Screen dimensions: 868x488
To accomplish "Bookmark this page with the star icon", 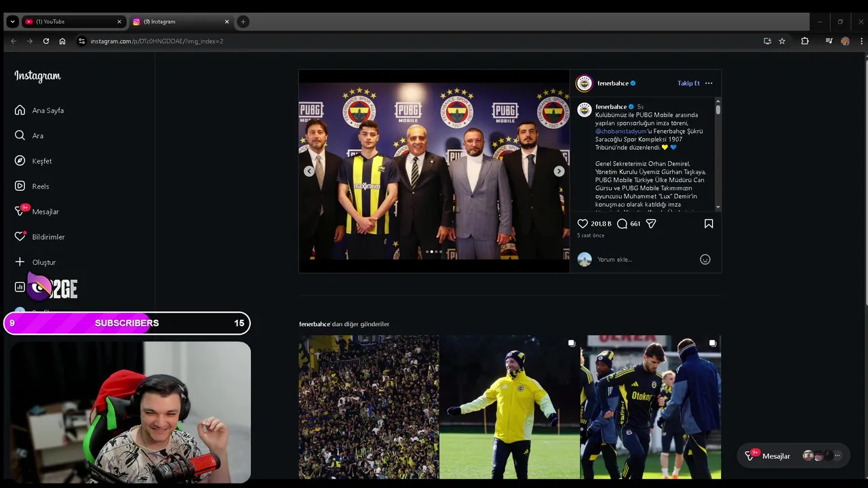I will [782, 41].
